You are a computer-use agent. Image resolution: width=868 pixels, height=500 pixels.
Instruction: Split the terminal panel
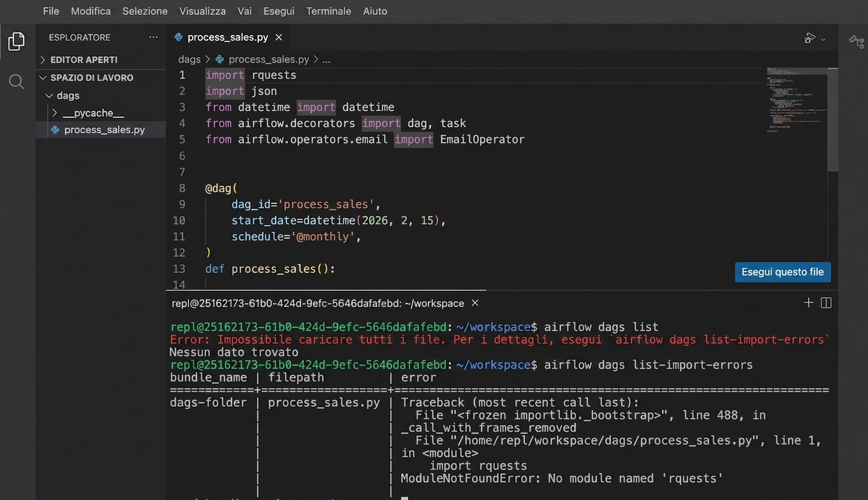coord(826,303)
